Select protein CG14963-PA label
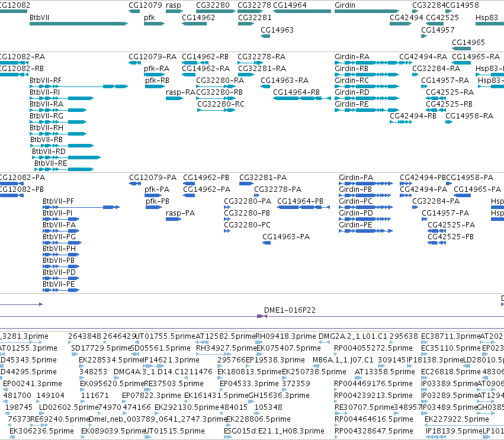Image resolution: width=504 pixels, height=440 pixels. pyautogui.click(x=286, y=237)
